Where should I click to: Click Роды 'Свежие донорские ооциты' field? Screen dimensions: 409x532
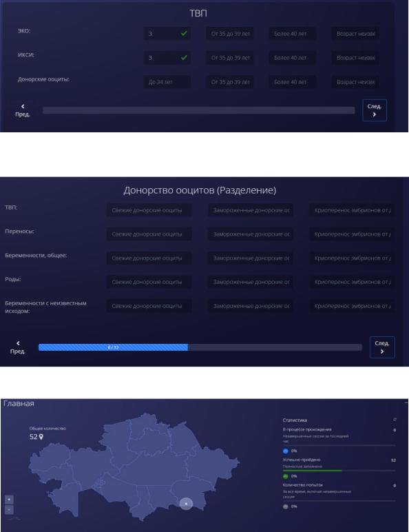point(149,282)
